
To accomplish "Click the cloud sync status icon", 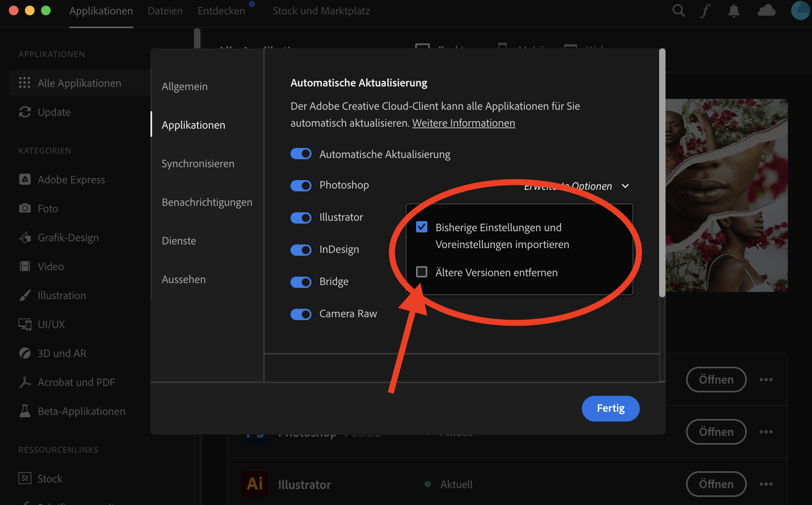I will point(766,11).
